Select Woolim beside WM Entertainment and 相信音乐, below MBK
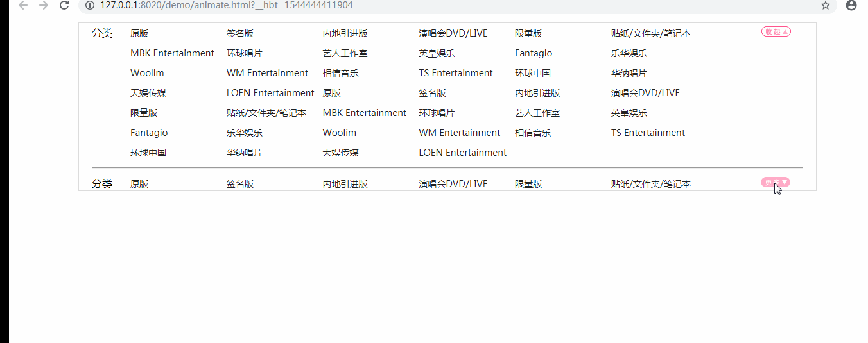This screenshot has height=343, width=868. point(147,73)
